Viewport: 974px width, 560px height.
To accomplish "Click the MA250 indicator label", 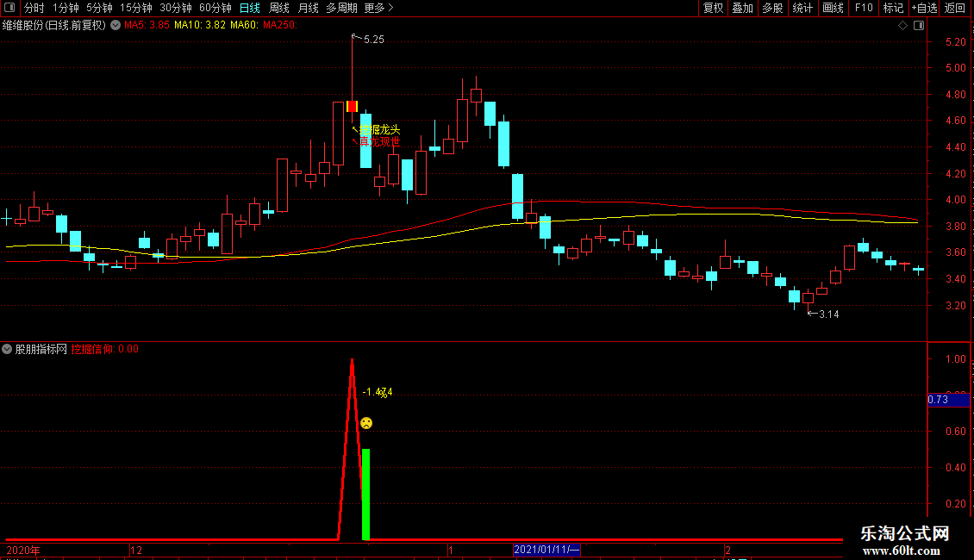I will point(280,25).
